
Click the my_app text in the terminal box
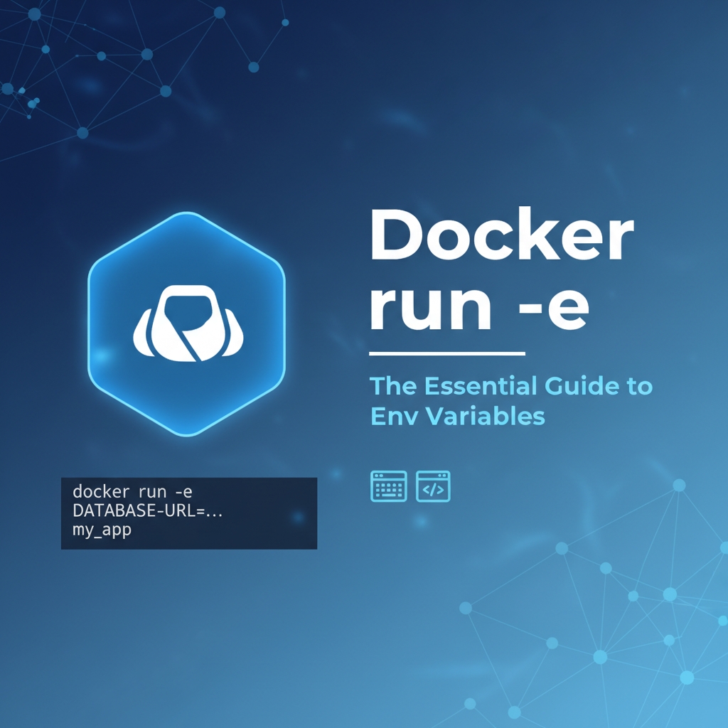[x=102, y=530]
